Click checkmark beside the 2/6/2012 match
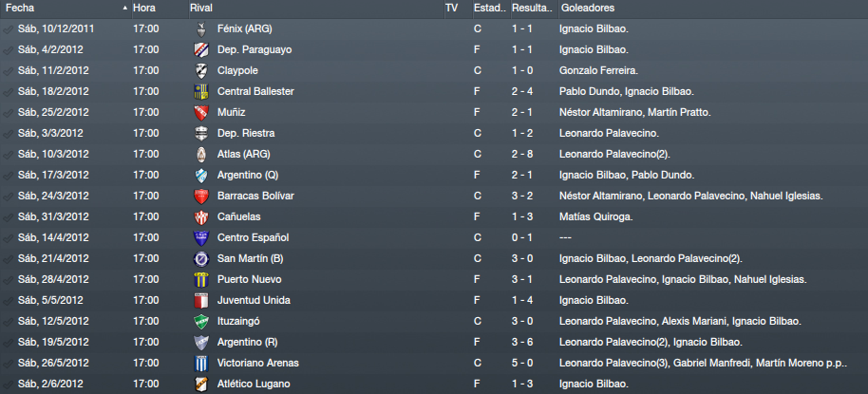 [x=8, y=385]
